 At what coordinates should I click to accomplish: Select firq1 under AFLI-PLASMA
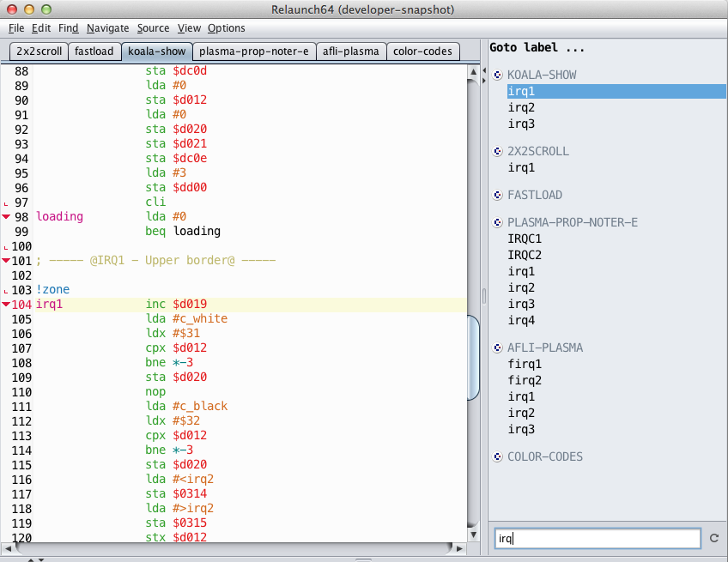coord(525,364)
